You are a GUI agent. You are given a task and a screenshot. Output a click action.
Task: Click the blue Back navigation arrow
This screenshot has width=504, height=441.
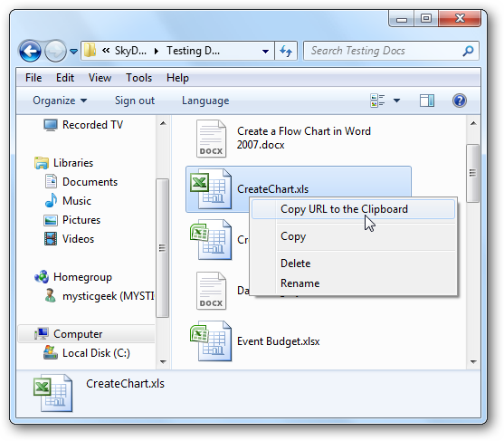(x=30, y=51)
